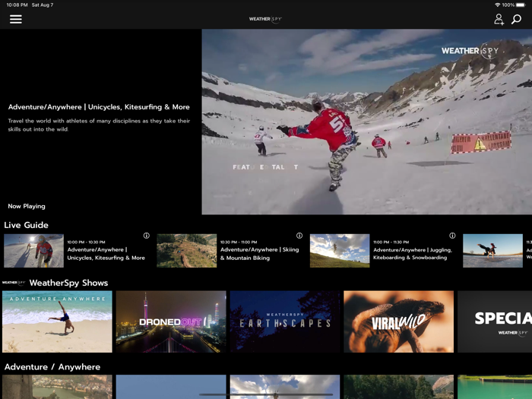
Task: Open the Viral Wild show tile
Action: click(x=398, y=321)
